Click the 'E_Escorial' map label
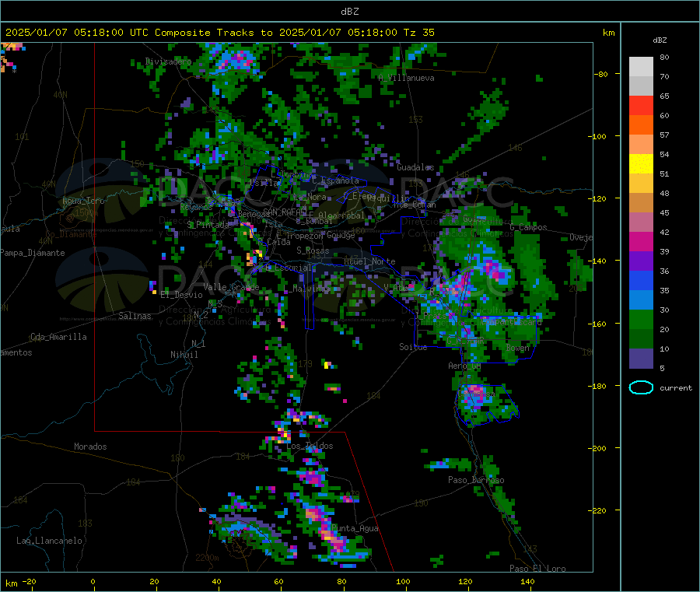 [x=288, y=268]
